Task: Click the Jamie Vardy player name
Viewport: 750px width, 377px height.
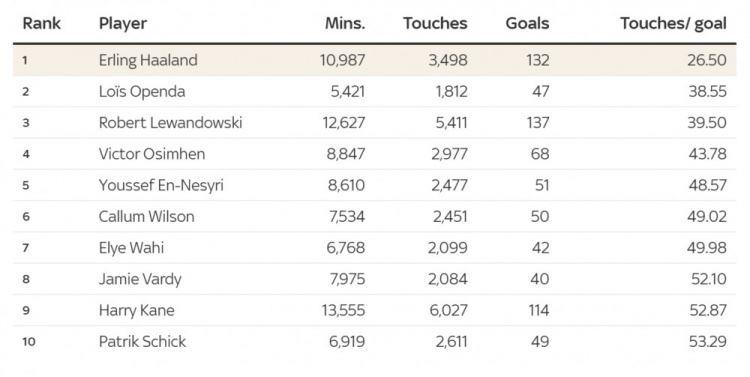Action: tap(140, 279)
